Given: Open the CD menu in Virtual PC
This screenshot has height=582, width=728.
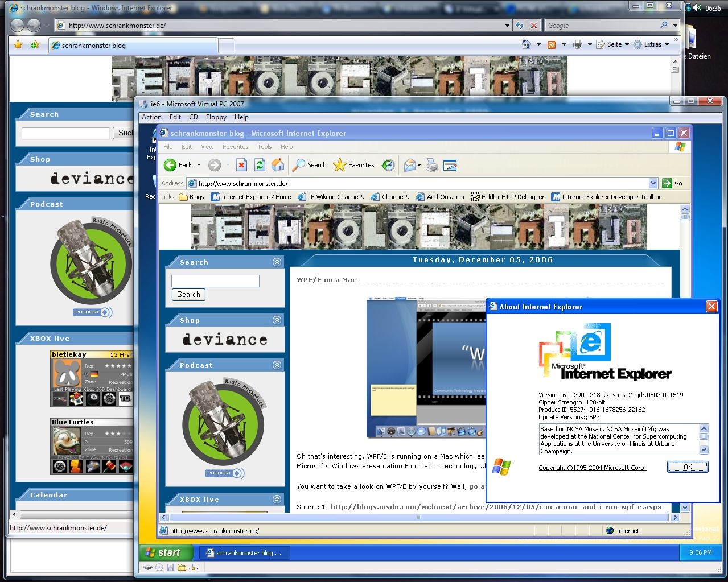Looking at the screenshot, I should (x=194, y=117).
